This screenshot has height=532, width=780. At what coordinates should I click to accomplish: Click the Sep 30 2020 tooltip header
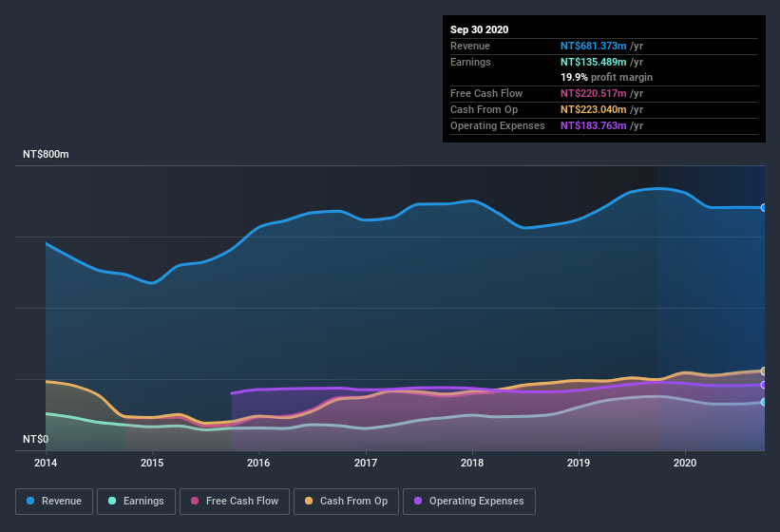pyautogui.click(x=480, y=29)
